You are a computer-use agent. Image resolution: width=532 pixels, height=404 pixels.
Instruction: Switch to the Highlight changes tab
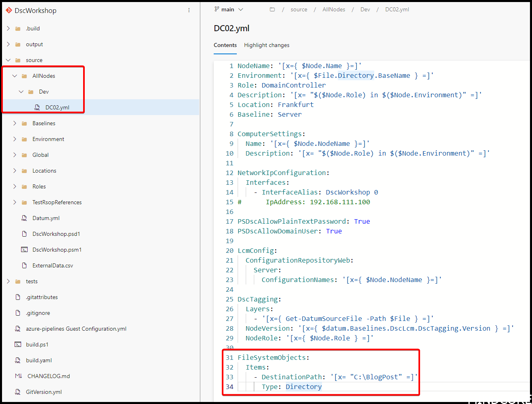click(x=267, y=45)
